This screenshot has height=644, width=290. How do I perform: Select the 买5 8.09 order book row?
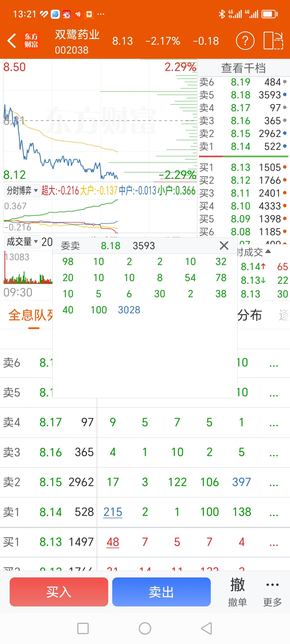[x=243, y=219]
